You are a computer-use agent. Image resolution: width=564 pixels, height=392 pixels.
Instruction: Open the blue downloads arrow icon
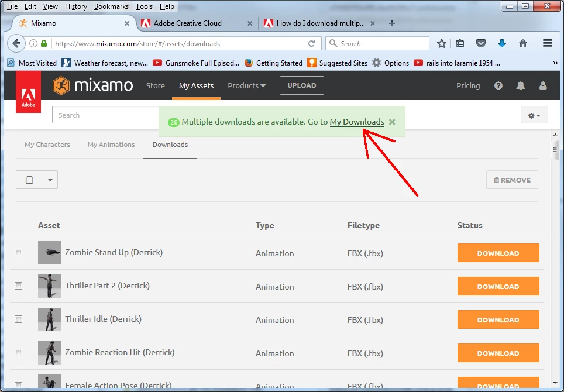click(502, 43)
